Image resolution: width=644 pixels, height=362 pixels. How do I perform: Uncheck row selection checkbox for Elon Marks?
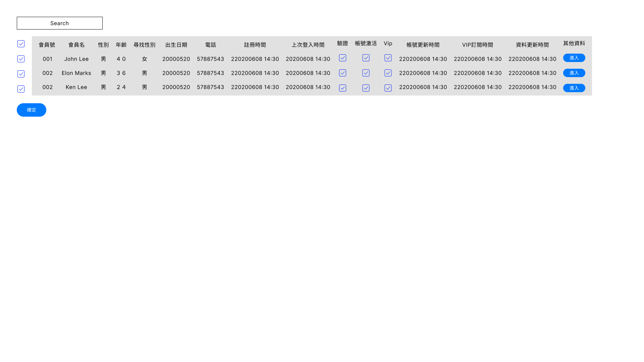(x=21, y=74)
